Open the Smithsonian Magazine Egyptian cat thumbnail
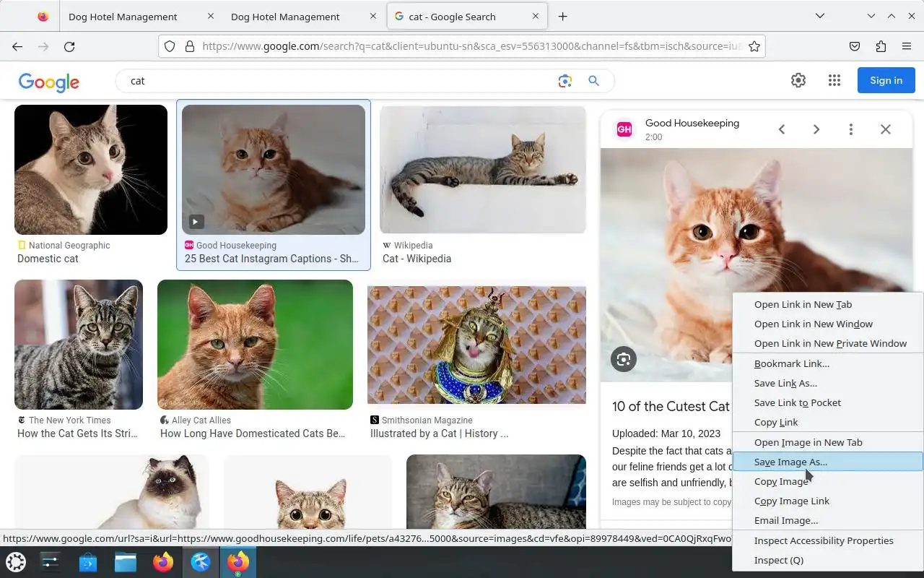This screenshot has height=578, width=924. coord(476,345)
